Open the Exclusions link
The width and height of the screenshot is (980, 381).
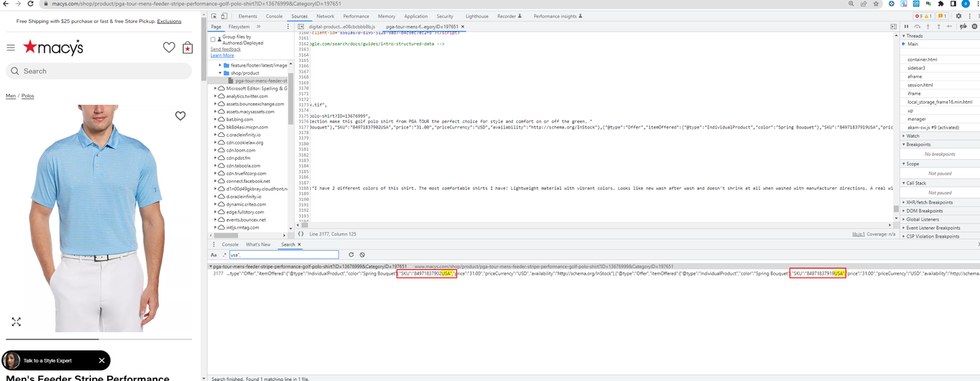(169, 21)
